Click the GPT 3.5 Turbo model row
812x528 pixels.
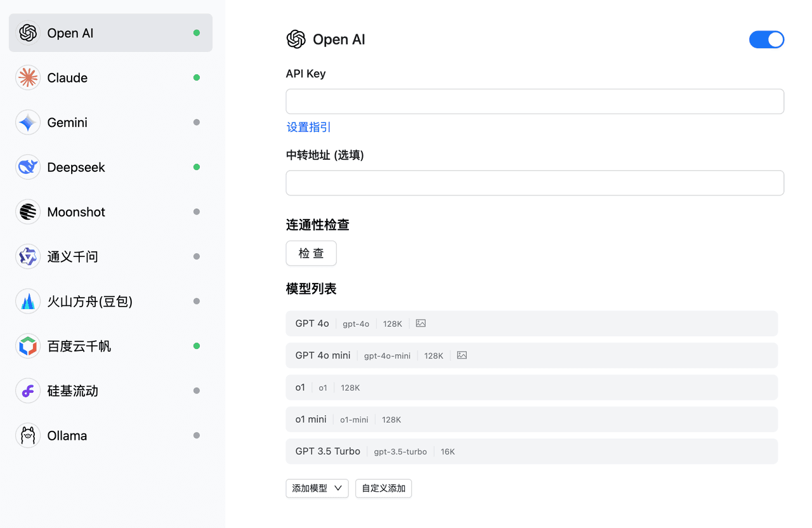[532, 451]
